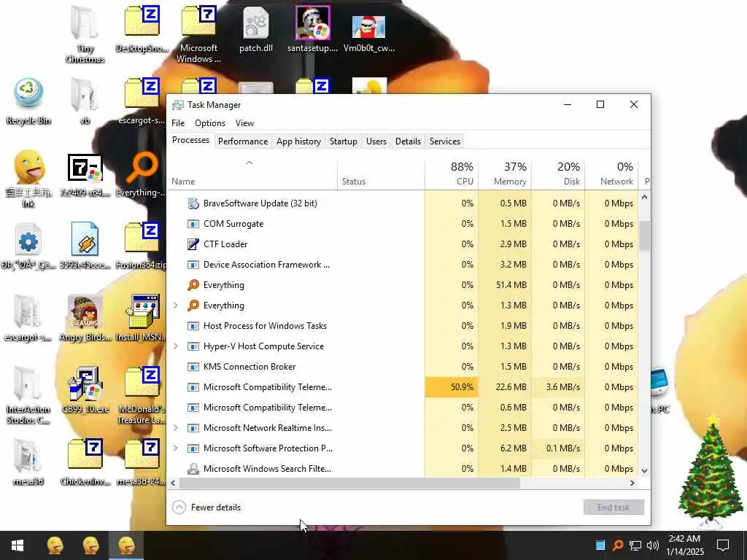
Task: Click the End task button
Action: [x=614, y=507]
